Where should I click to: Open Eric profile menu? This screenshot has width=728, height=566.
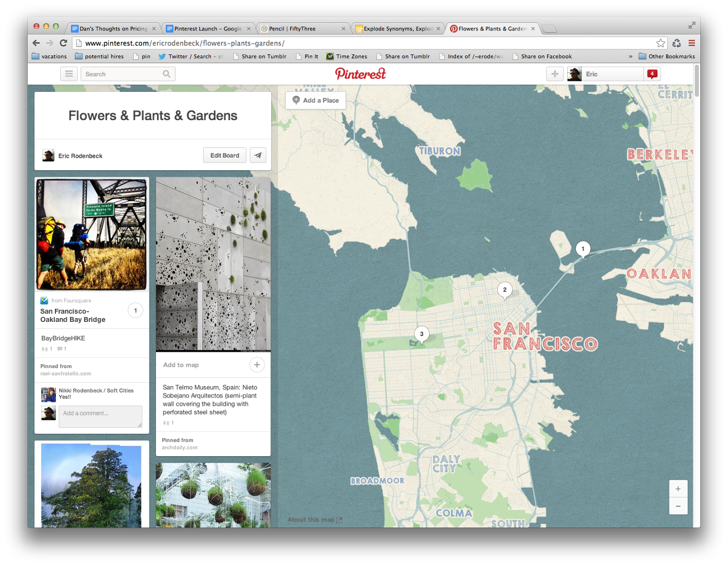[605, 74]
